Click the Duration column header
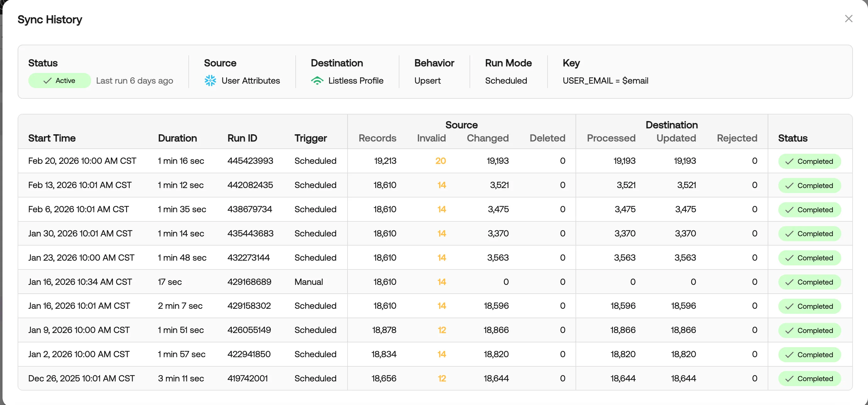The image size is (868, 405). 177,138
